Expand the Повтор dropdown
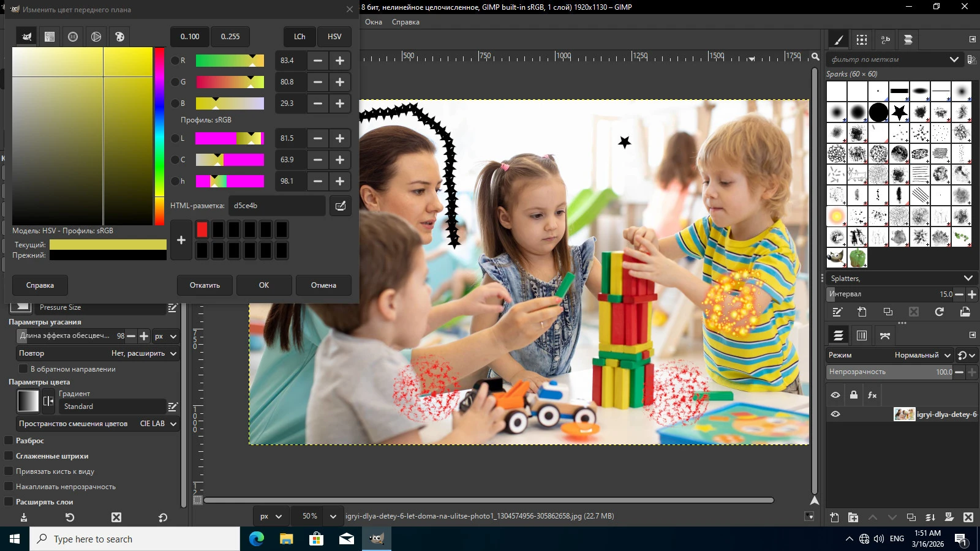Viewport: 980px width, 551px height. pyautogui.click(x=173, y=353)
